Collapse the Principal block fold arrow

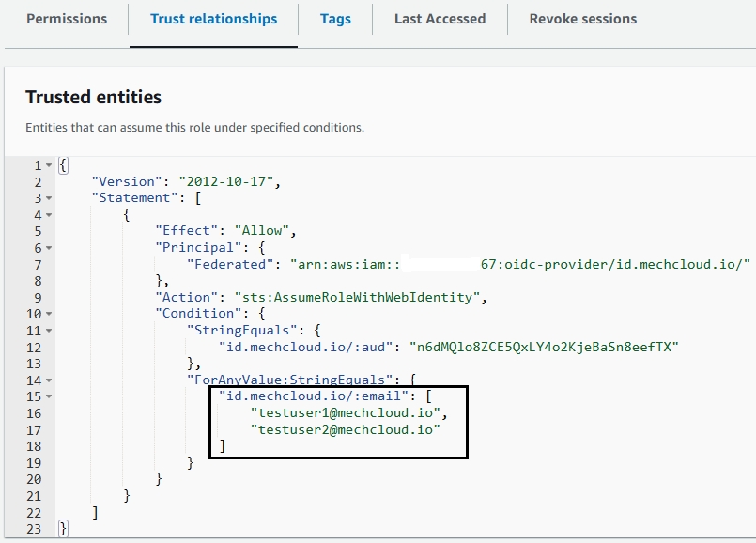[48, 249]
